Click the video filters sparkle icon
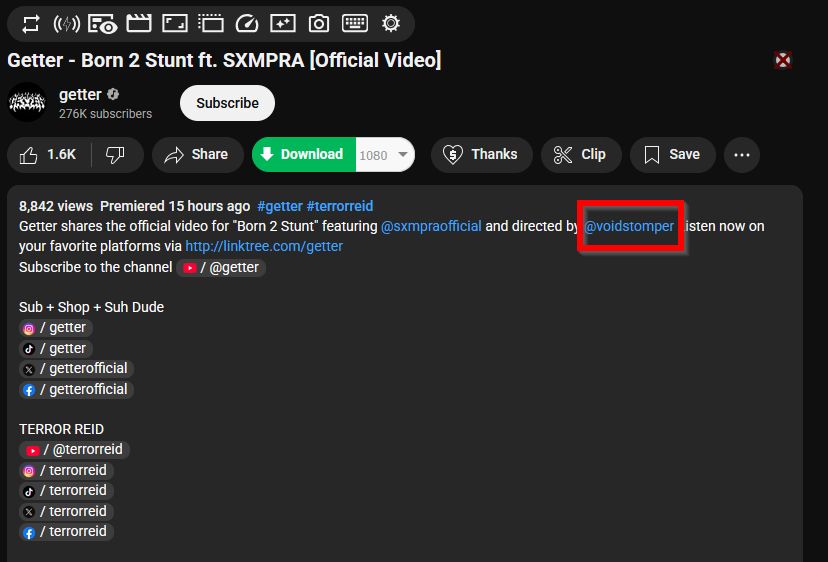The height and width of the screenshot is (562, 828). pyautogui.click(x=283, y=24)
